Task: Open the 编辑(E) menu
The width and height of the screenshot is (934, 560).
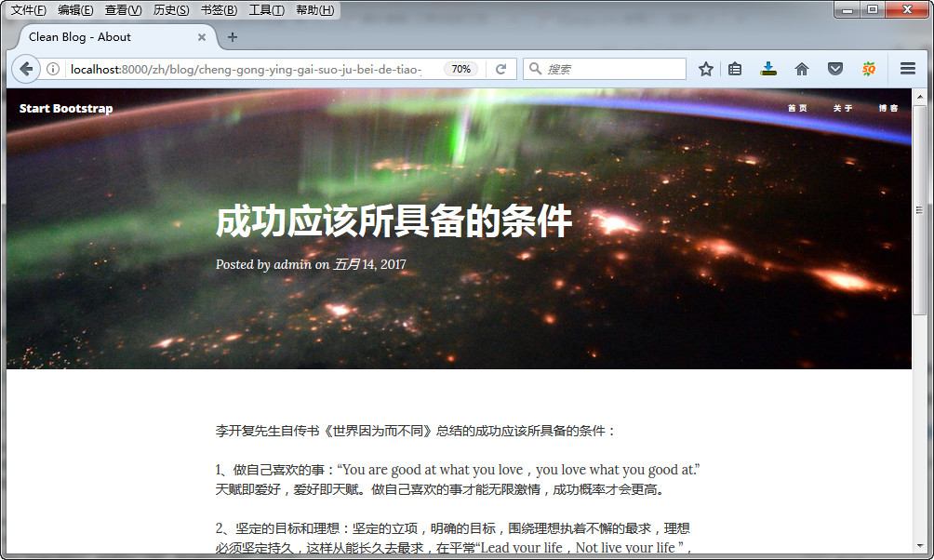Action: tap(75, 10)
